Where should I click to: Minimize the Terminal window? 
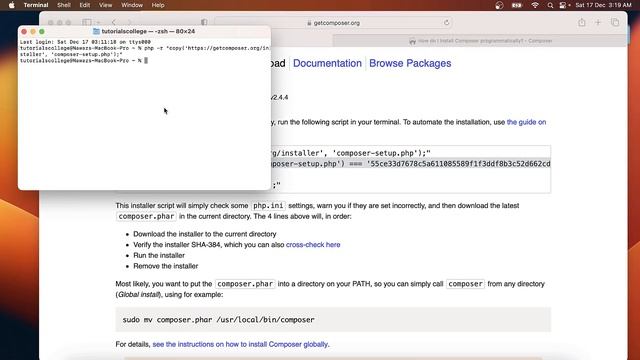point(33,31)
